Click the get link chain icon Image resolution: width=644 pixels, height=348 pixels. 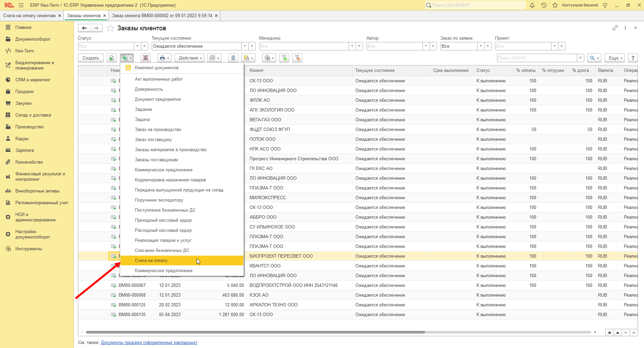point(615,28)
